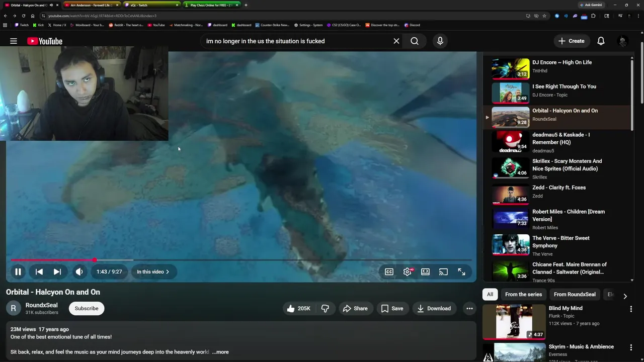Open Chrome extensions puzzle icon
Viewport: 644px width, 362px height.
point(593,16)
